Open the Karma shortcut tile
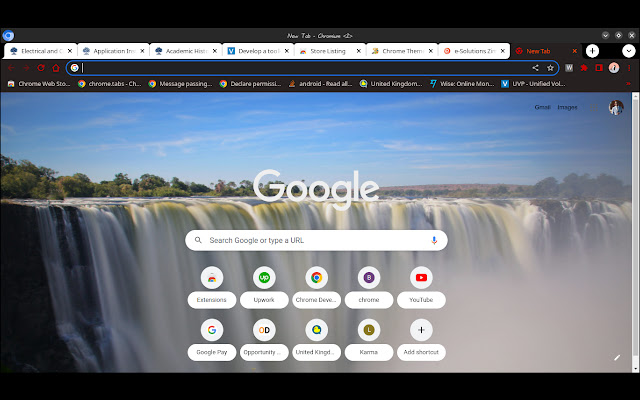The image size is (640, 400). [x=369, y=340]
